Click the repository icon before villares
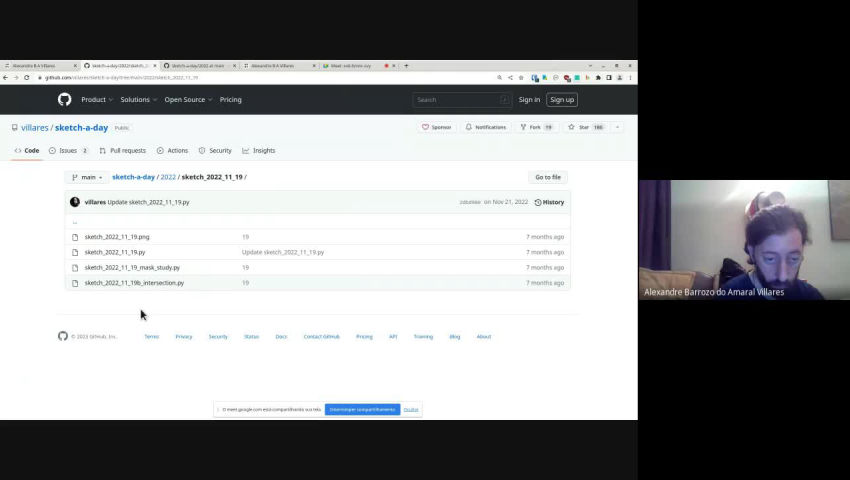 click(15, 127)
